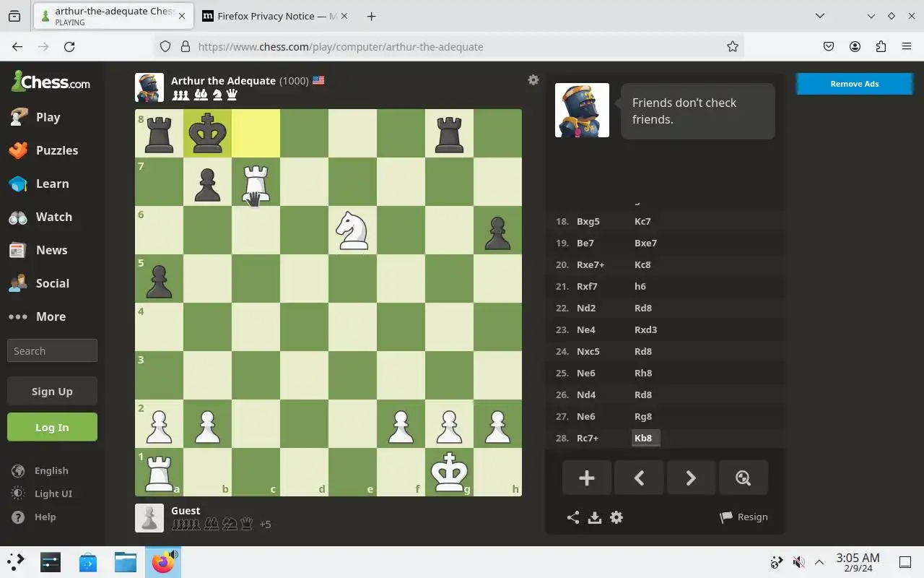924x578 pixels.
Task: Click Arthur the Adequate opponent avatar
Action: point(149,87)
